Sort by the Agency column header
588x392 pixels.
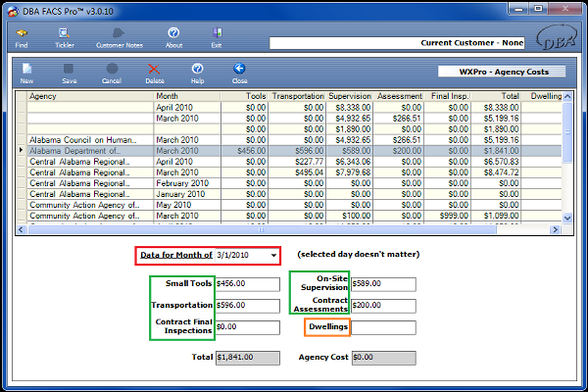point(90,96)
